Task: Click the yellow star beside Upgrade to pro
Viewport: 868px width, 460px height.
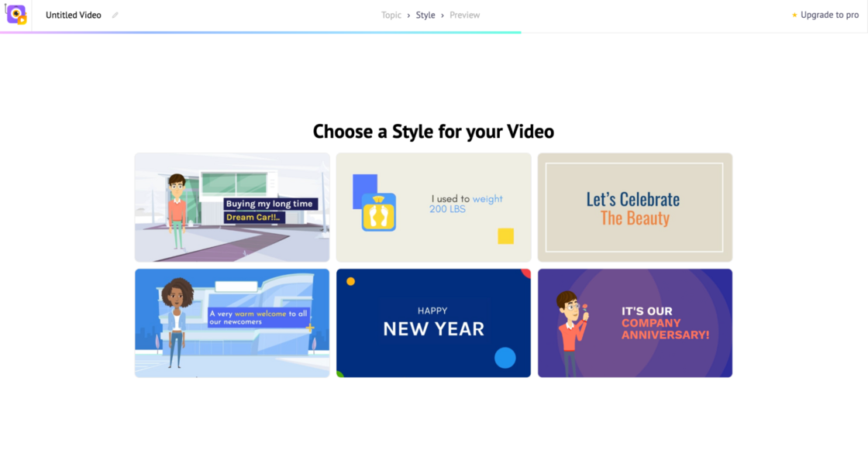Action: tap(794, 15)
